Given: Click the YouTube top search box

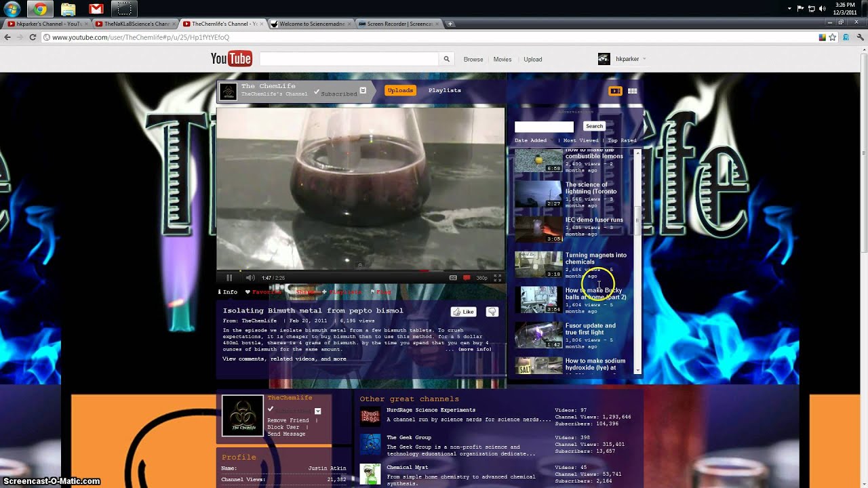Looking at the screenshot, I should tap(349, 59).
